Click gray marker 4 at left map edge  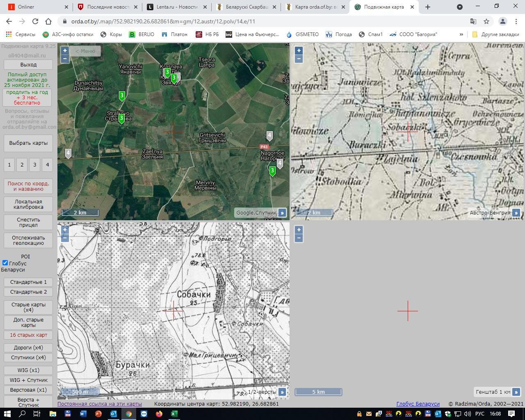point(68,153)
